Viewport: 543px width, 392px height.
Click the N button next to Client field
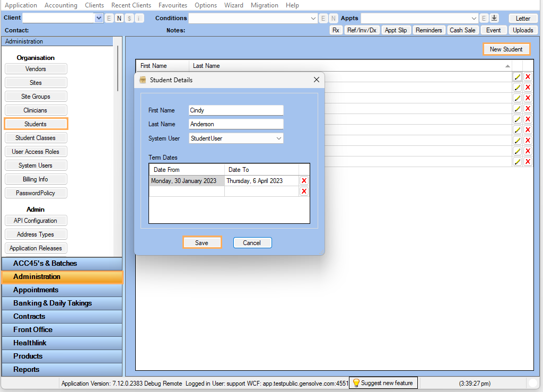click(119, 18)
